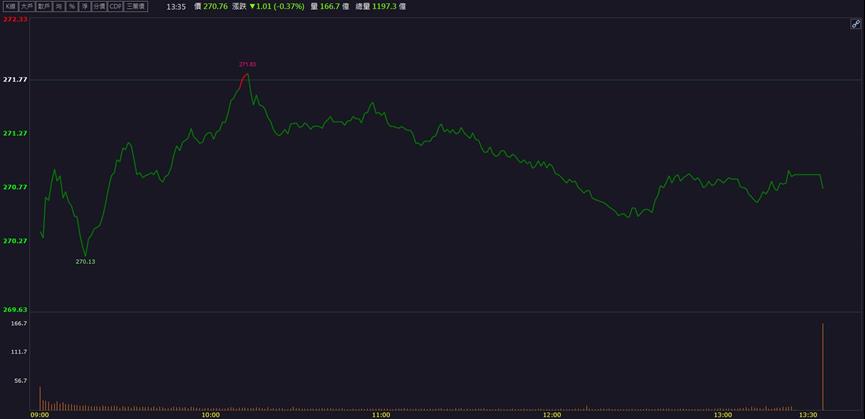Select the CDP toolbar button
This screenshot has width=865, height=419.
point(115,7)
